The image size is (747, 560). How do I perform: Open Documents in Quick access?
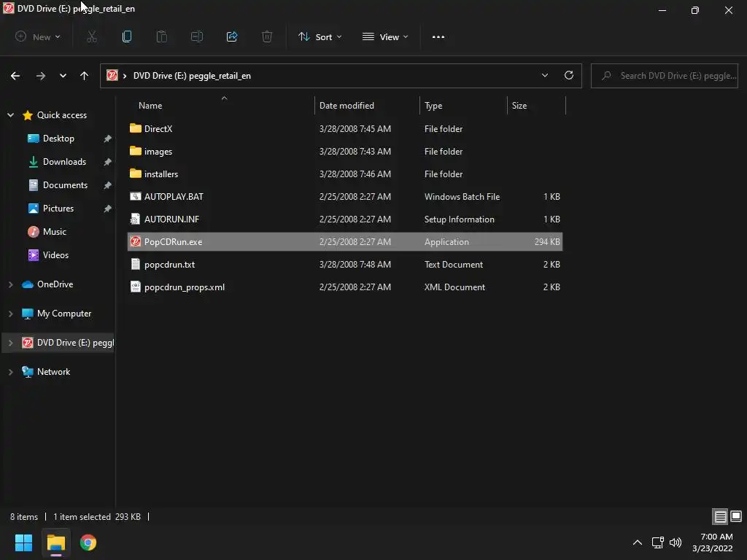[65, 184]
